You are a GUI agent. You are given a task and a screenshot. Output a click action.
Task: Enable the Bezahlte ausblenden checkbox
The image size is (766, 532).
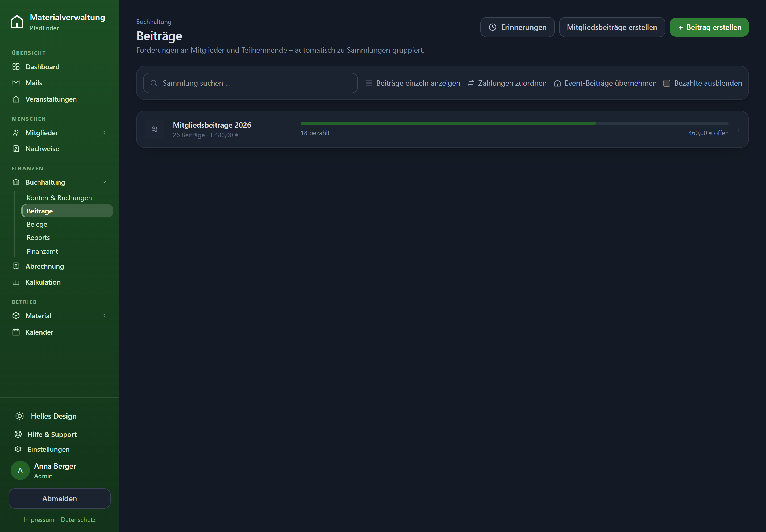click(x=667, y=83)
